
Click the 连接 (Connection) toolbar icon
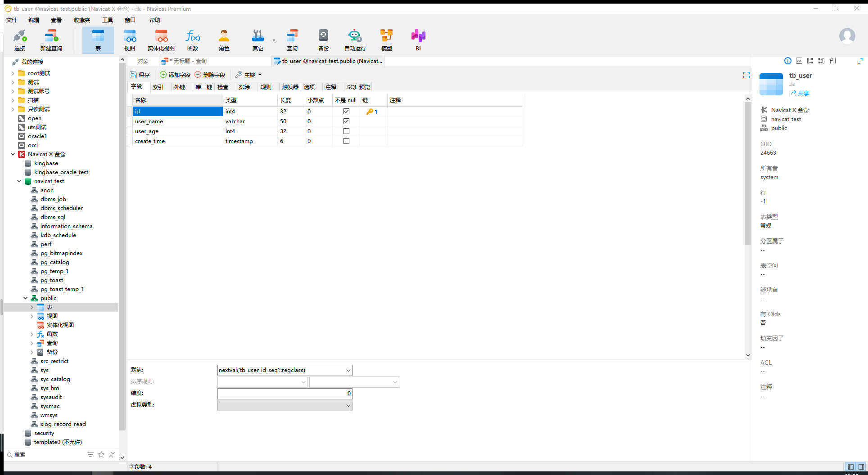[x=20, y=40]
